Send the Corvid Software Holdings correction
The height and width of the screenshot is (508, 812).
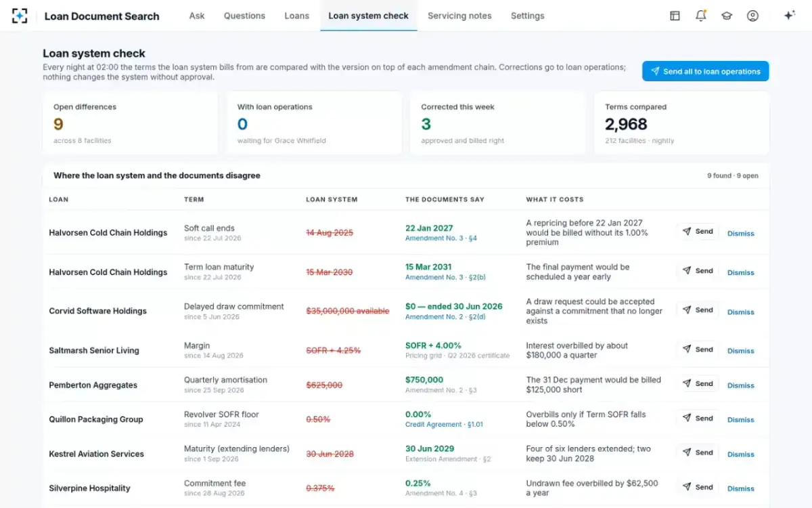click(698, 310)
